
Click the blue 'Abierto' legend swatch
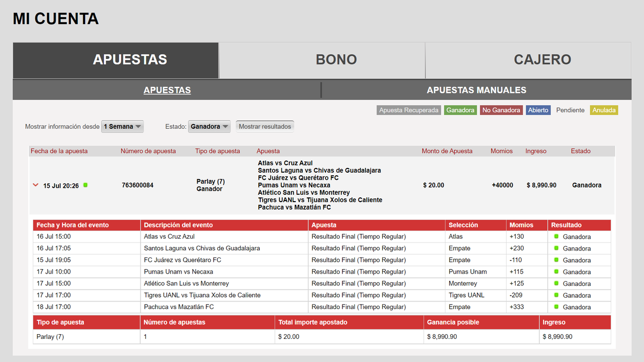(538, 110)
